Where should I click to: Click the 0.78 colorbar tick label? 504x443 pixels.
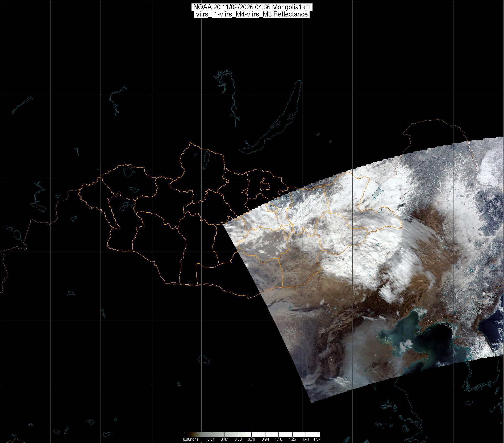point(251,439)
